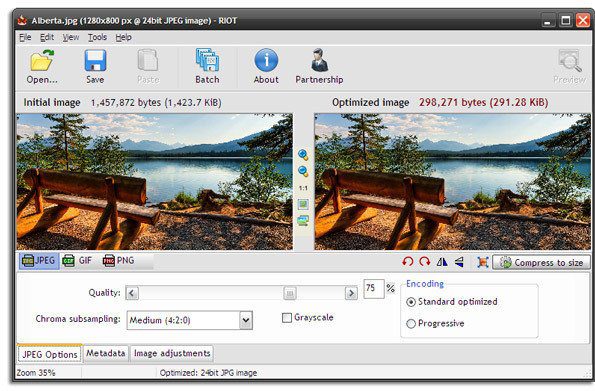The image size is (595, 391).
Task: Enable the Grayscale checkbox
Action: point(287,318)
